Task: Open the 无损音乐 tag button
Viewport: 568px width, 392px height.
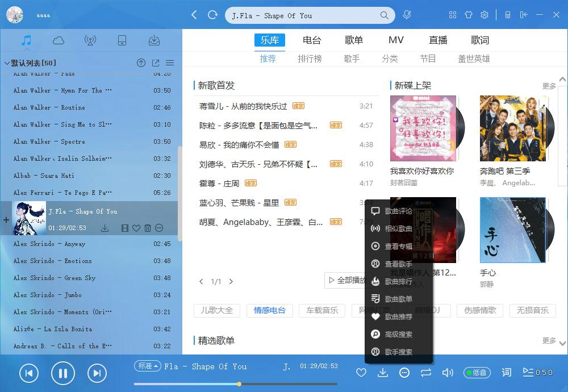Action: (533, 311)
